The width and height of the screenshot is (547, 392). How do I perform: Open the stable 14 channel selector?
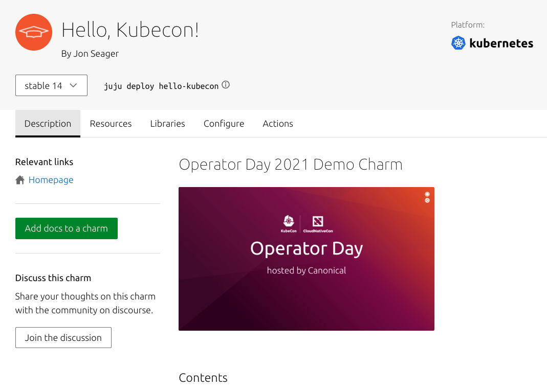point(51,85)
